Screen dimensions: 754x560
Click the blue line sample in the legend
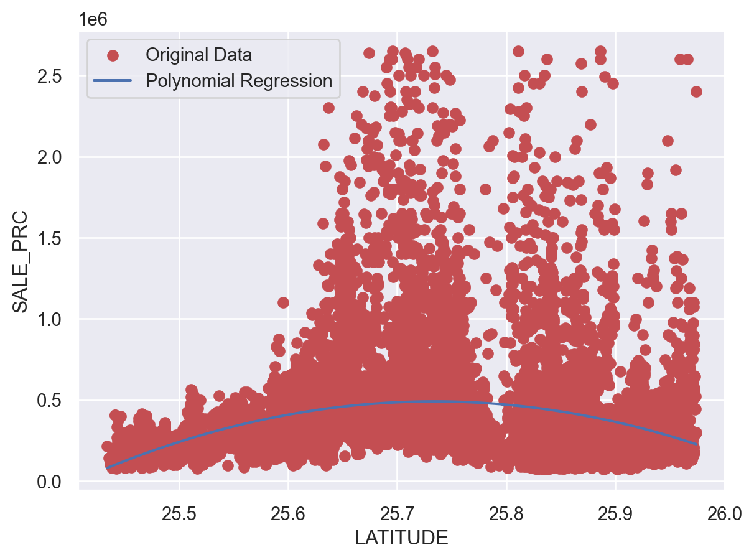(113, 81)
